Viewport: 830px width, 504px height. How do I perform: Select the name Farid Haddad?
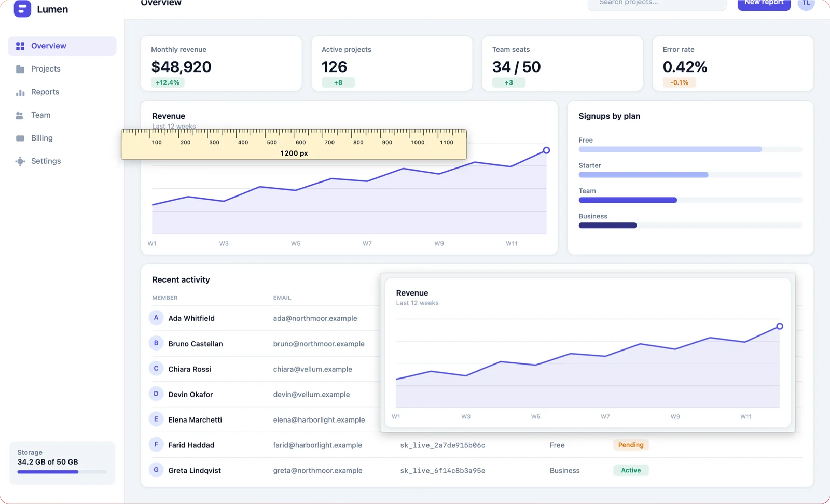pyautogui.click(x=191, y=445)
